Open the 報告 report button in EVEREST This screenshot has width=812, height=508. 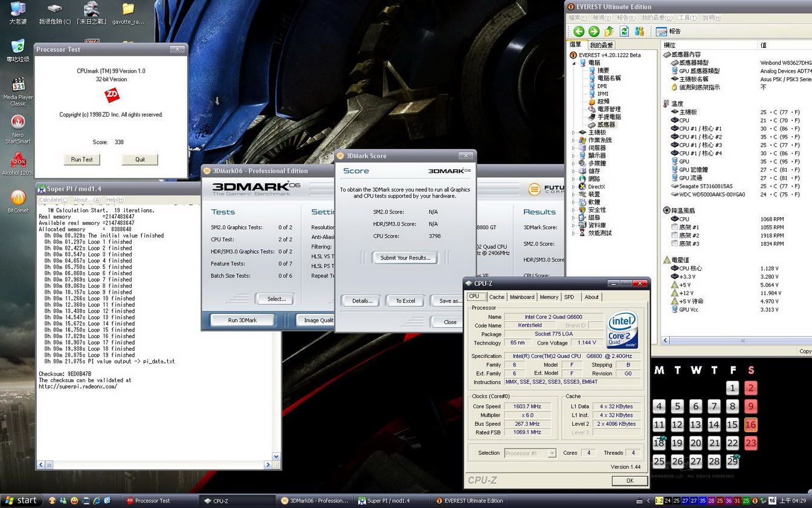668,31
